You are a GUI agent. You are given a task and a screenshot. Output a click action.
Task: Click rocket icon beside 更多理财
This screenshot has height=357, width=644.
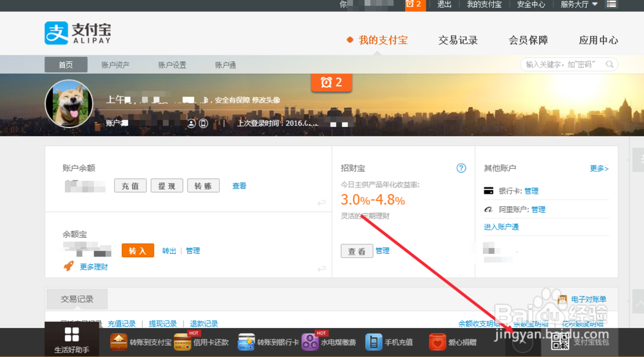coord(69,266)
